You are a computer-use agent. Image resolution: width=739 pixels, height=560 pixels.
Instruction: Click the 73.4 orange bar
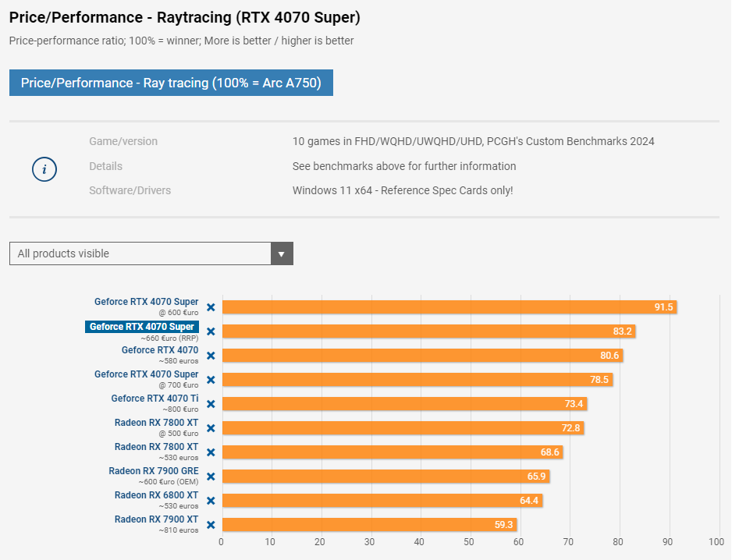(405, 404)
